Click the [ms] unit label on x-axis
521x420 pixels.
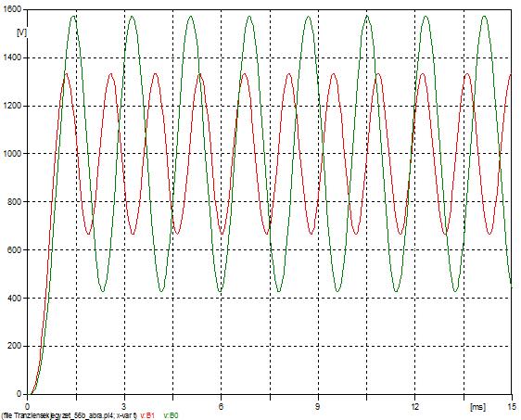[477, 406]
